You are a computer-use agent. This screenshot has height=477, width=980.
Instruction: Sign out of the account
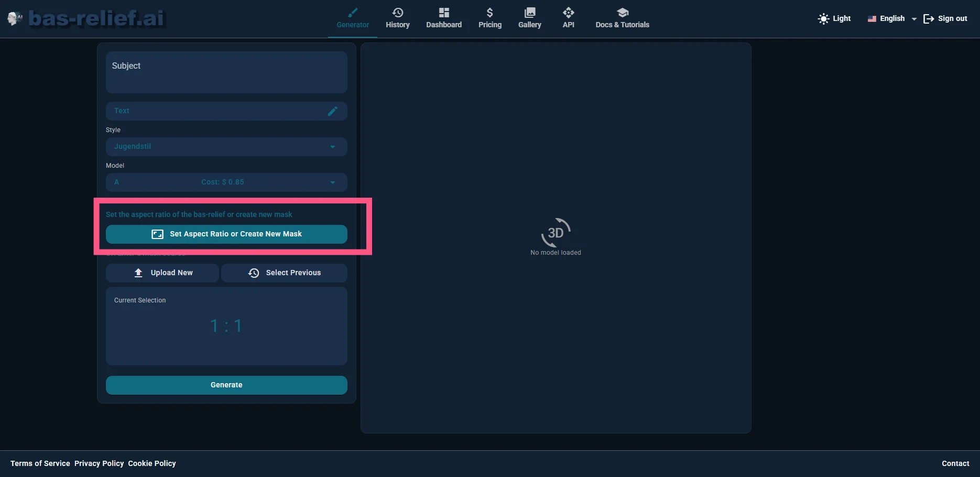point(945,19)
